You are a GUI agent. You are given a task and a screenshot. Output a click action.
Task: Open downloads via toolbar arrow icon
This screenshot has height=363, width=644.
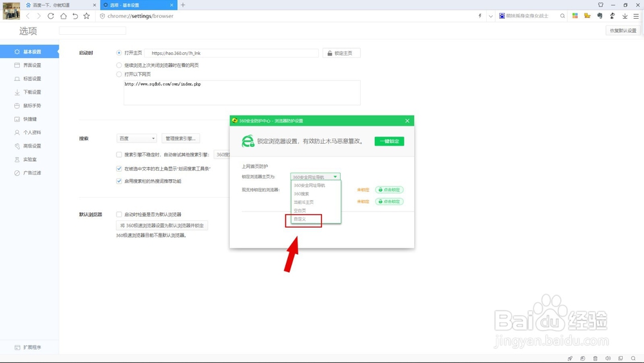(x=625, y=16)
